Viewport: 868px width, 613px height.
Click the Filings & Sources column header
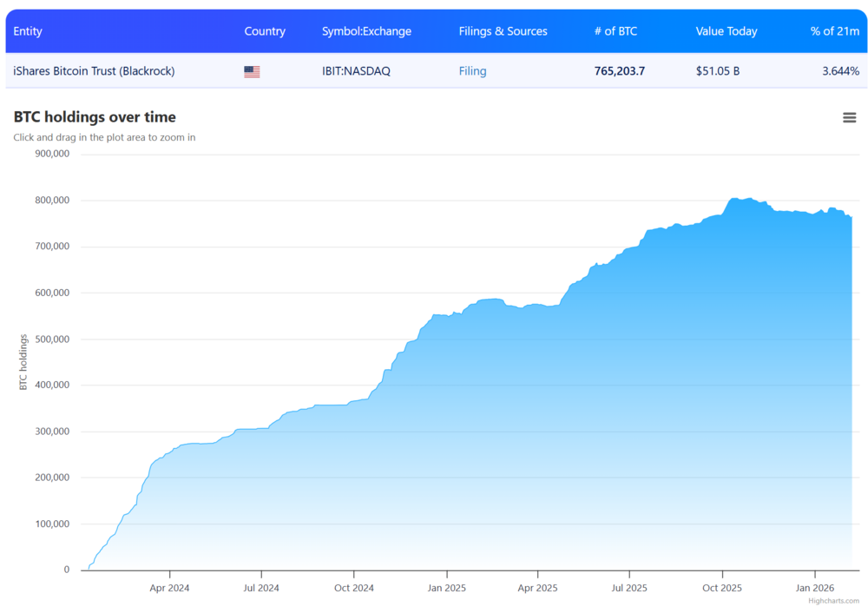pos(503,31)
